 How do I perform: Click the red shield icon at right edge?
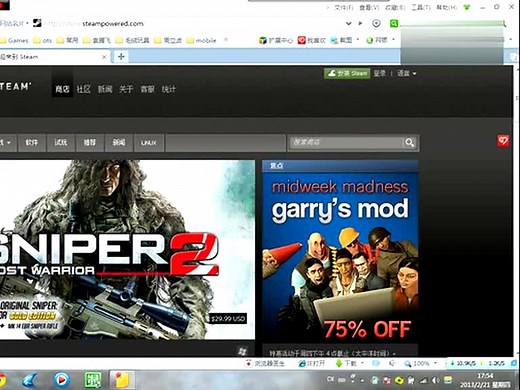(x=503, y=141)
